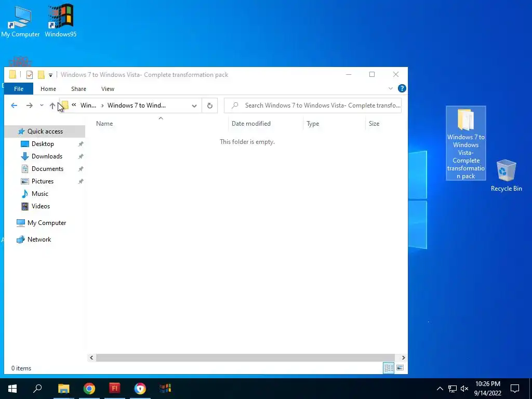Unpin Documents using its pin icon
Image resolution: width=532 pixels, height=399 pixels.
point(81,169)
